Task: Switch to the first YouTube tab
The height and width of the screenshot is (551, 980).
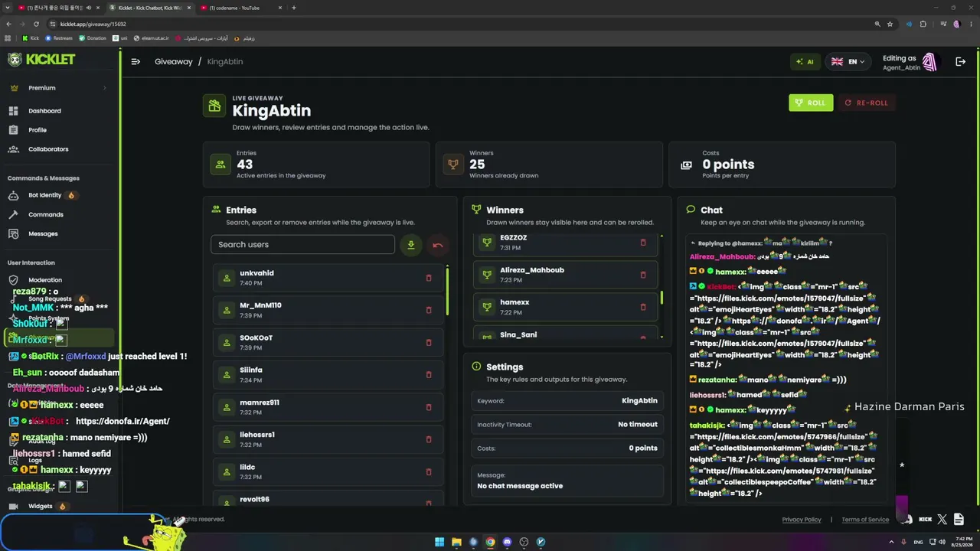Action: [60, 8]
